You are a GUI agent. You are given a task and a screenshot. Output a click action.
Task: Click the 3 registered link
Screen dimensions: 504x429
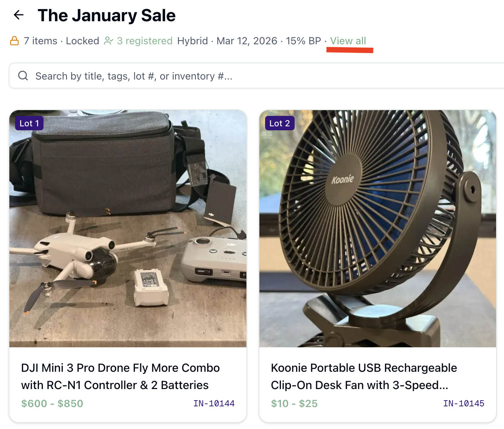pyautogui.click(x=145, y=41)
